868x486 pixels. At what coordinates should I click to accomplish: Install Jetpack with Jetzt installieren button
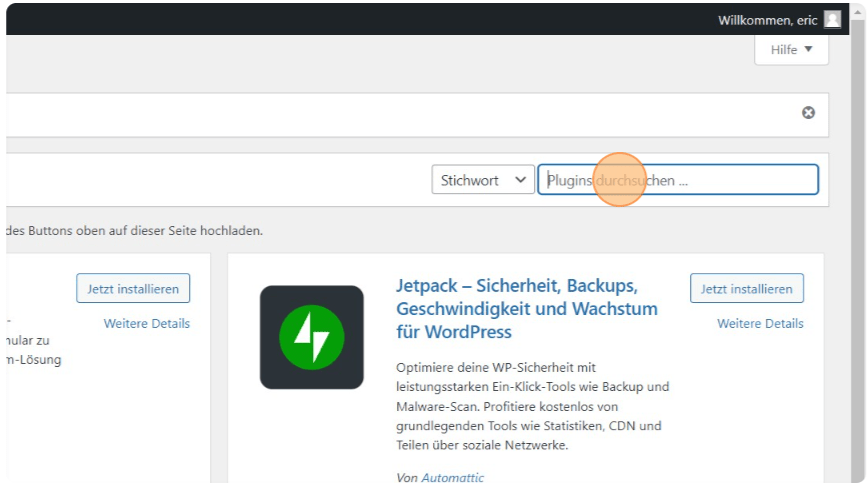(x=747, y=288)
